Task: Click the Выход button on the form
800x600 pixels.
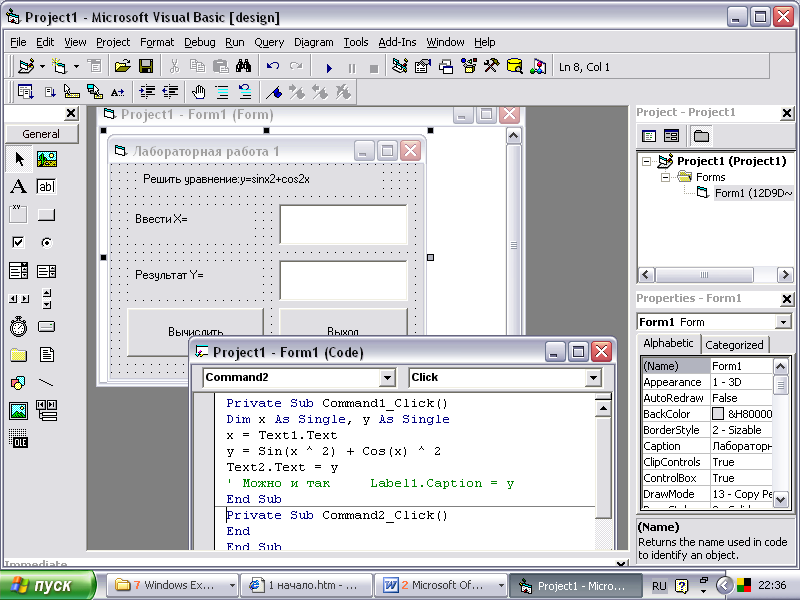Action: point(343,323)
